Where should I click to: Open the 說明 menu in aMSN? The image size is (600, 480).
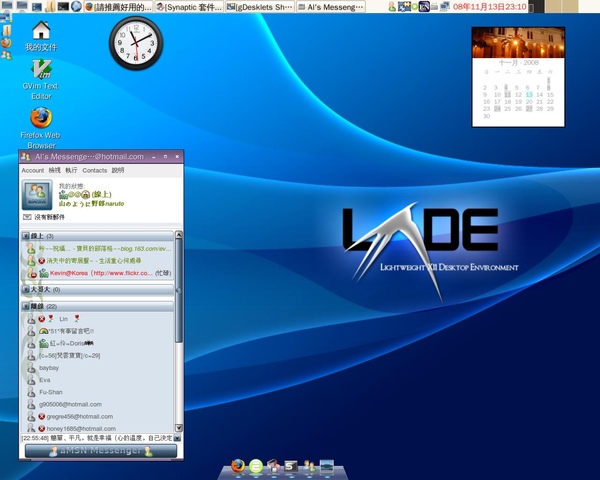[118, 170]
